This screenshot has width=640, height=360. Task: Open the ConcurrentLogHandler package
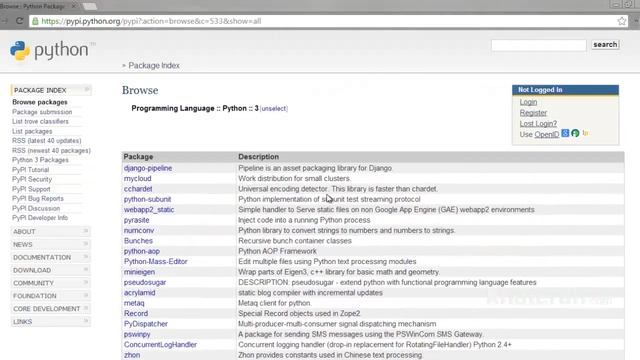(160, 344)
